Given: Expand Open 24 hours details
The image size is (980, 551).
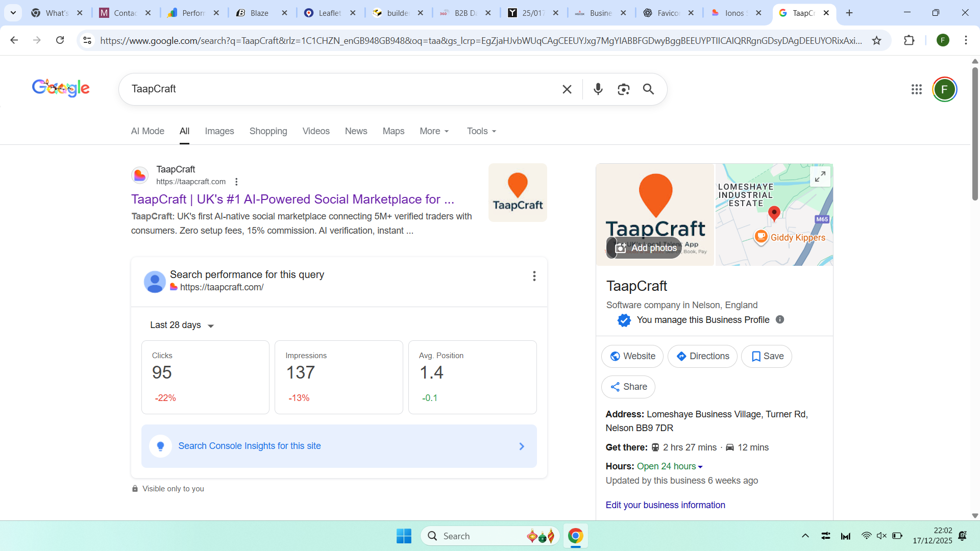Looking at the screenshot, I should 670,466.
